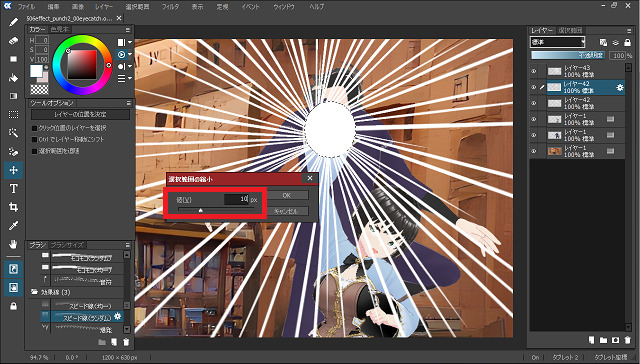Screen dimensions: 640x364
Task: Click the width slider in the dialog
Action: pyautogui.click(x=216, y=210)
